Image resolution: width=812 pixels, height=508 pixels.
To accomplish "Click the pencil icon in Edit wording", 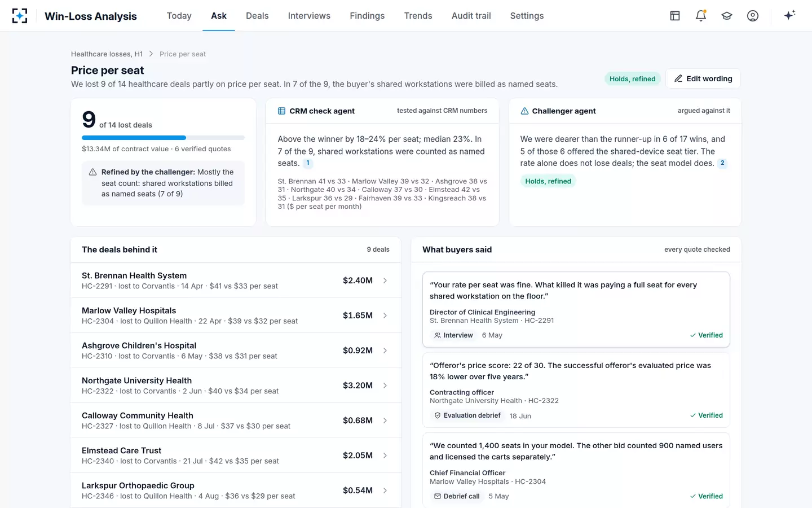I will point(678,78).
